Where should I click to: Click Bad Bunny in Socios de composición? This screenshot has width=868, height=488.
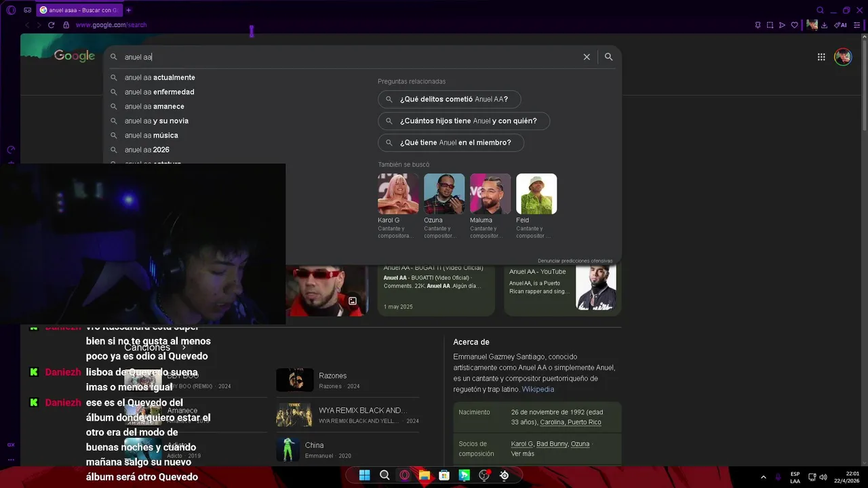(551, 444)
